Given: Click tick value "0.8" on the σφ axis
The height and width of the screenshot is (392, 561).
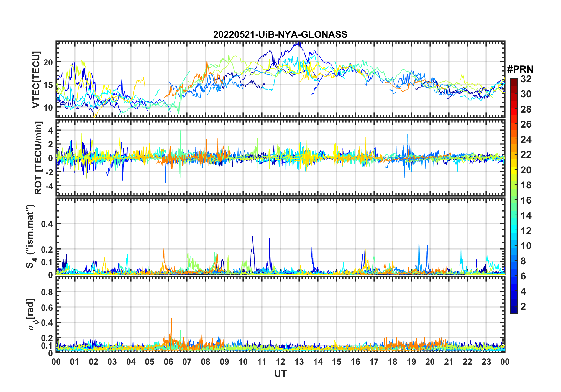Looking at the screenshot, I should 47,292.
